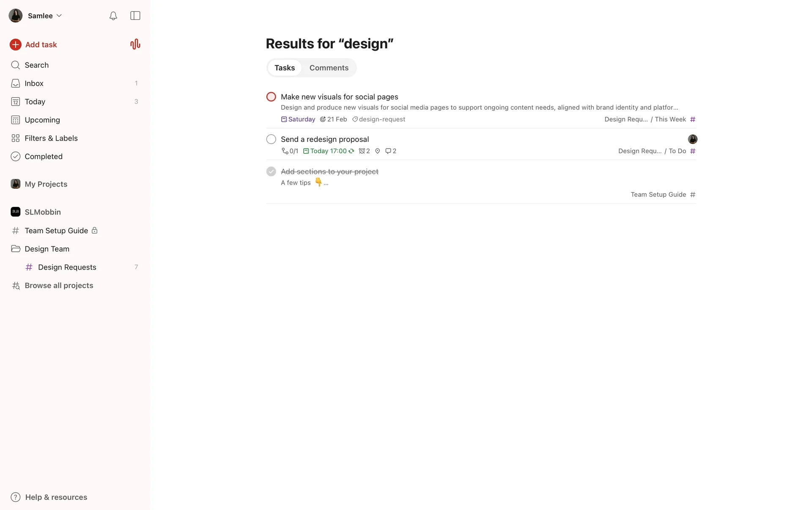Click the Upcoming calendar icon
Viewport: 812px width, 510px height.
(16, 120)
